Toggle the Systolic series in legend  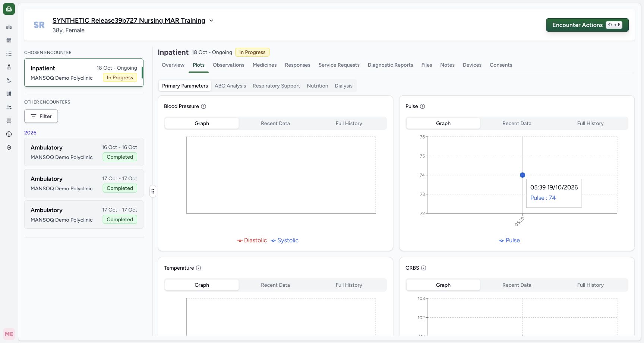pos(284,240)
